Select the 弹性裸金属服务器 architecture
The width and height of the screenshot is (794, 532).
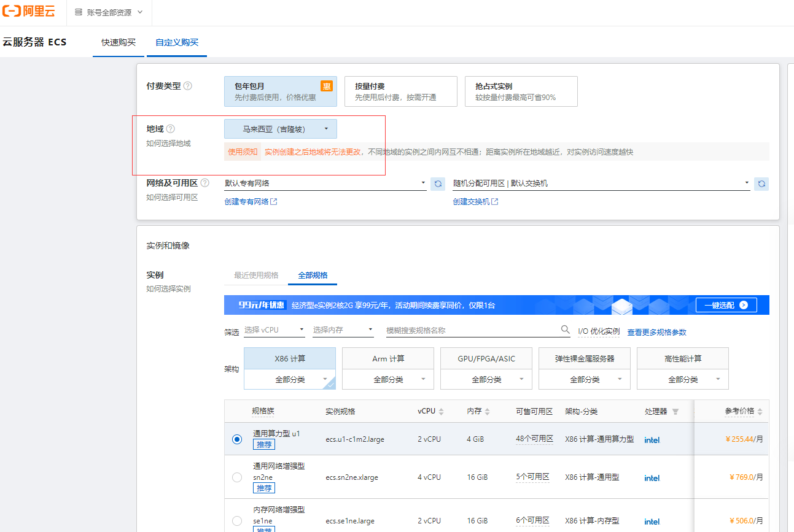(x=585, y=358)
